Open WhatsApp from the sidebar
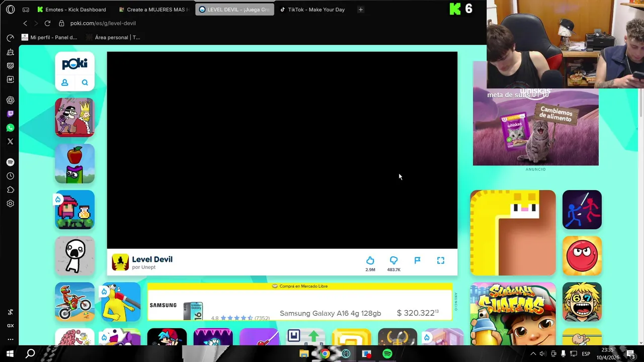The image size is (644, 362). tap(10, 128)
